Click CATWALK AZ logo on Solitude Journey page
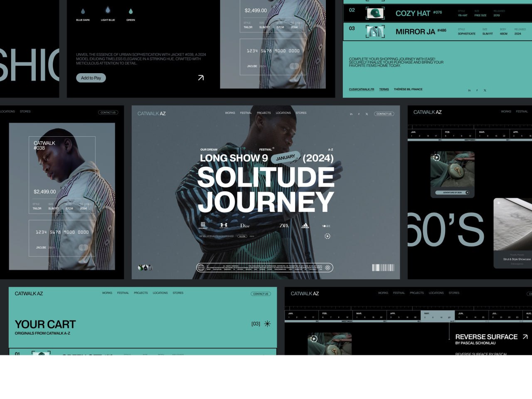The width and height of the screenshot is (532, 399). pos(151,113)
